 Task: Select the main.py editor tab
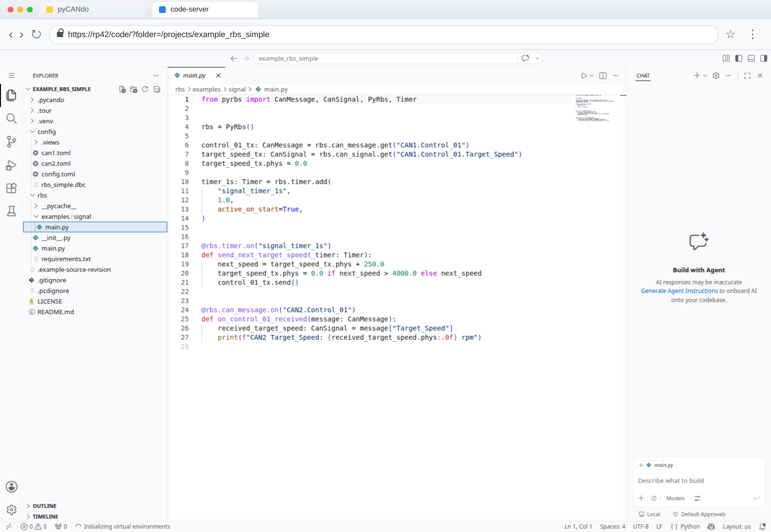point(194,76)
